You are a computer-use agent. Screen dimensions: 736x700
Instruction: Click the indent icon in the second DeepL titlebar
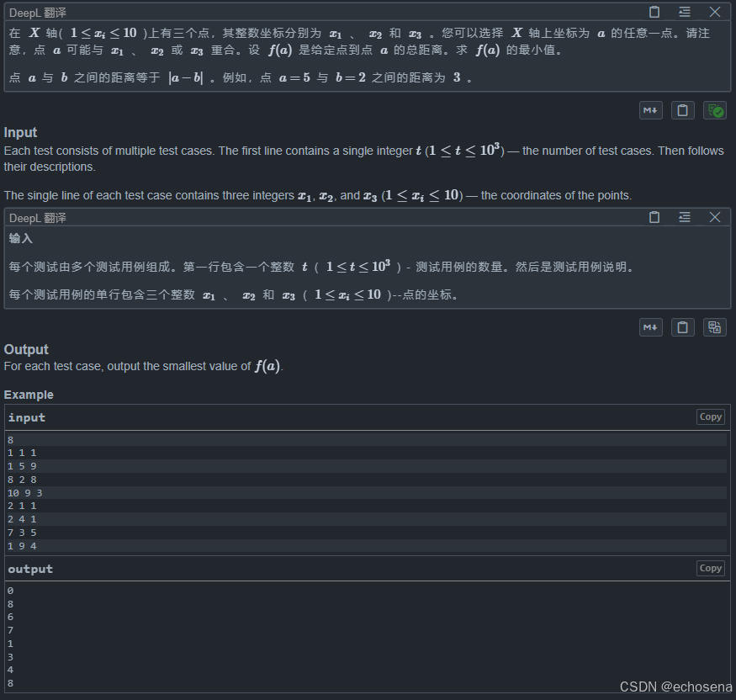pyautogui.click(x=684, y=217)
